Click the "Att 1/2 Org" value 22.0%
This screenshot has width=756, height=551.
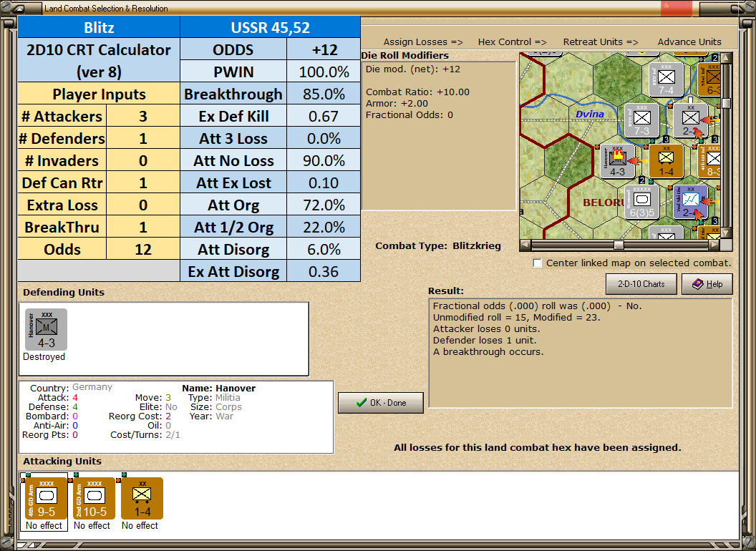click(324, 227)
